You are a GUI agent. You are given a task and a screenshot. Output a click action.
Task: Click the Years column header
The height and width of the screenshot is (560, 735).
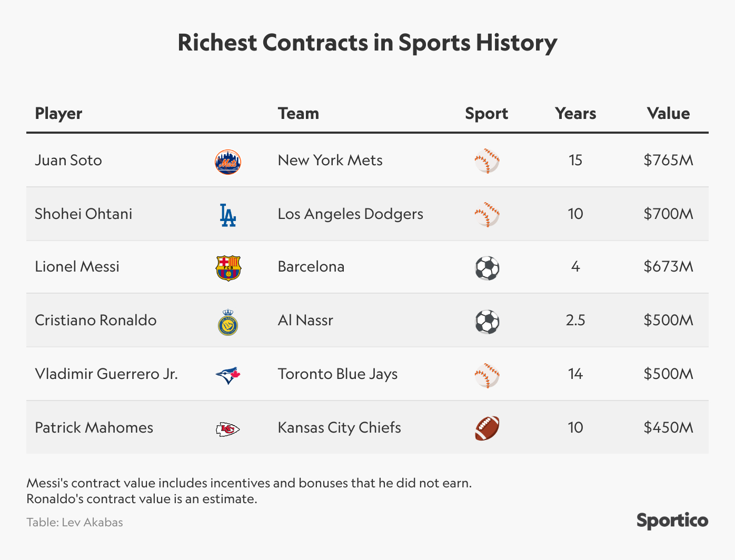pos(575,114)
